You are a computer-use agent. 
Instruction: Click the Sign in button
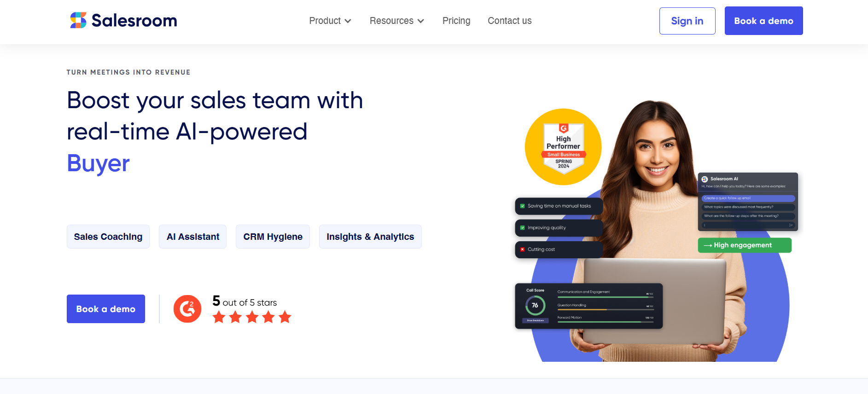point(687,21)
